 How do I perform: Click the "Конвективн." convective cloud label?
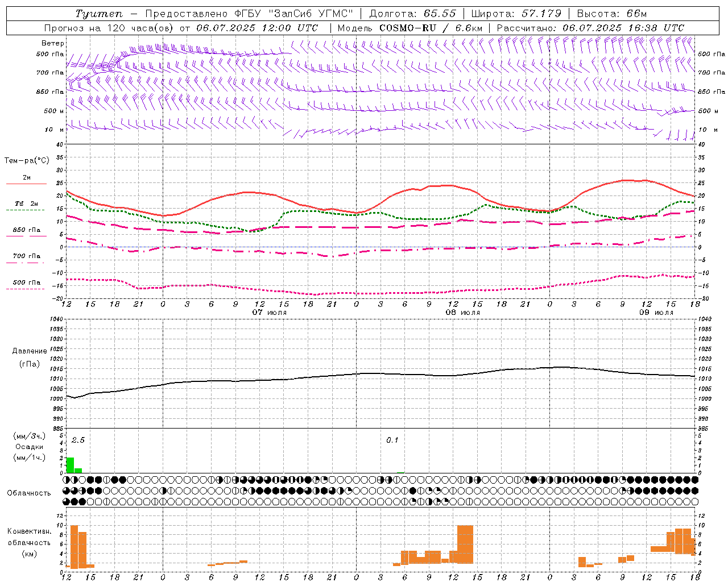click(x=30, y=531)
